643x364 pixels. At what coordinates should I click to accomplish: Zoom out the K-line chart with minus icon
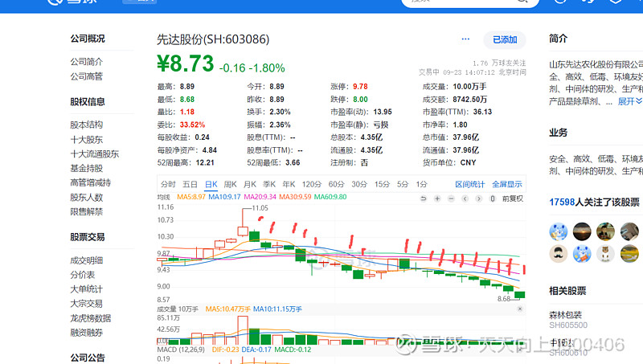click(x=451, y=198)
